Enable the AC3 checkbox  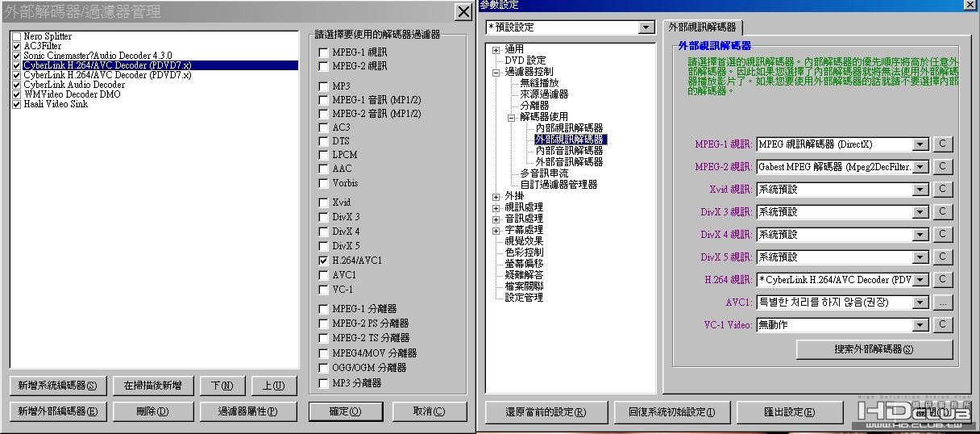[x=324, y=127]
